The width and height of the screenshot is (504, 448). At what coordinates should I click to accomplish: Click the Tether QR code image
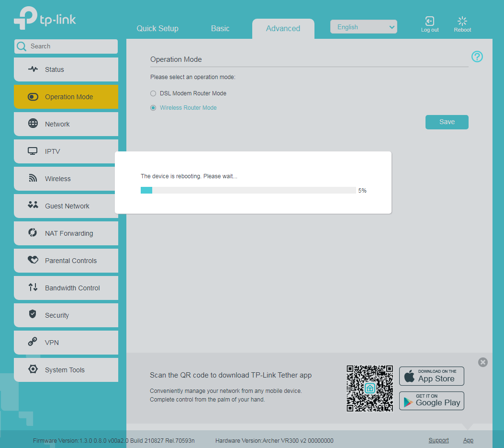click(x=370, y=389)
